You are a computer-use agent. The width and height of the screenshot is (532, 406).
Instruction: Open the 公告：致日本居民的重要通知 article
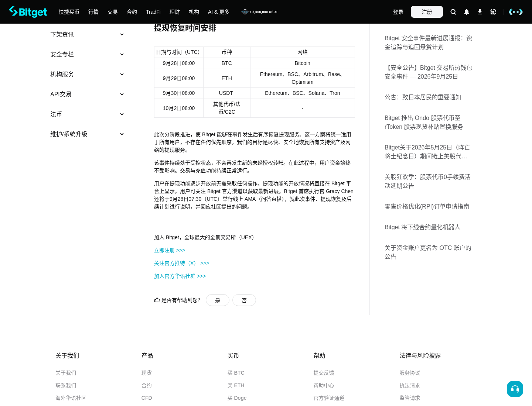pos(423,97)
